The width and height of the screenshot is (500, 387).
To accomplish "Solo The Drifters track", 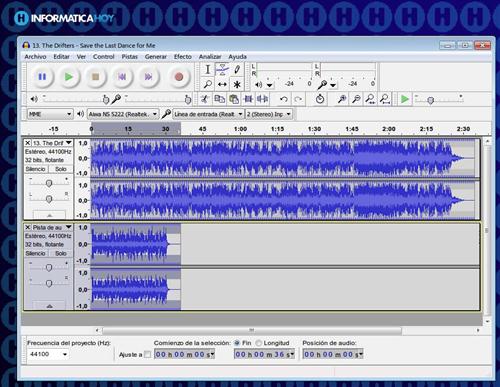I will (61, 169).
